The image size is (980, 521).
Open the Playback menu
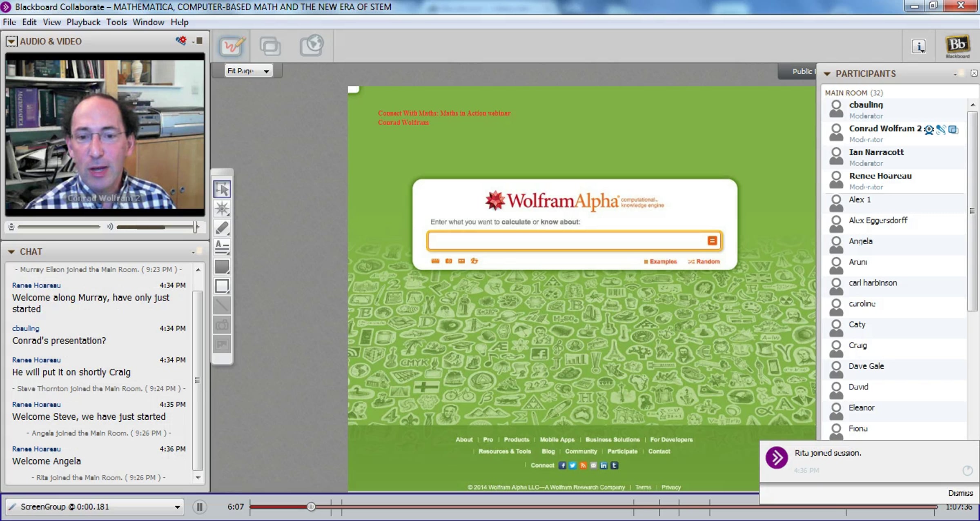(x=83, y=22)
